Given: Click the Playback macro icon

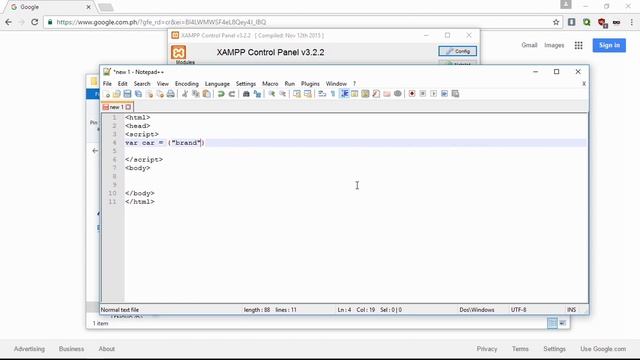Looking at the screenshot, I should [433, 94].
